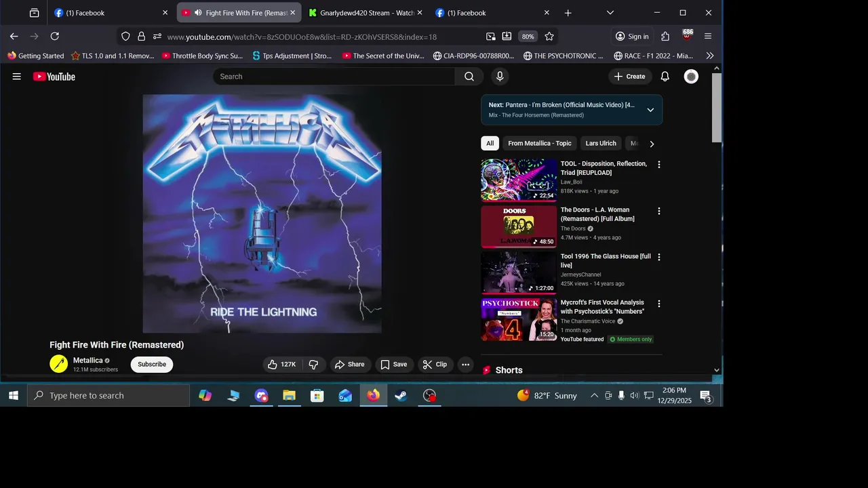The image size is (868, 488).
Task: Open Firefox extensions puzzle icon
Action: (x=665, y=37)
